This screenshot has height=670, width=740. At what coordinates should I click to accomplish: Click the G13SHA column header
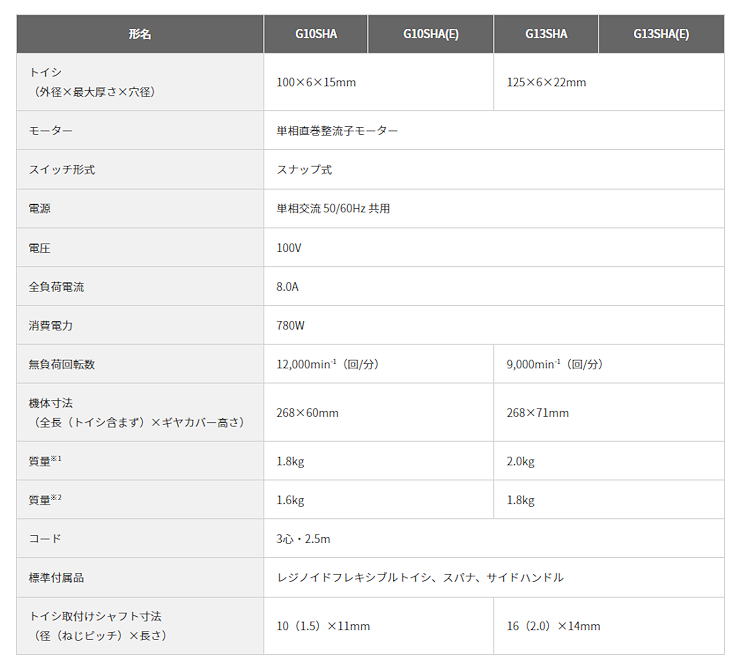(546, 34)
